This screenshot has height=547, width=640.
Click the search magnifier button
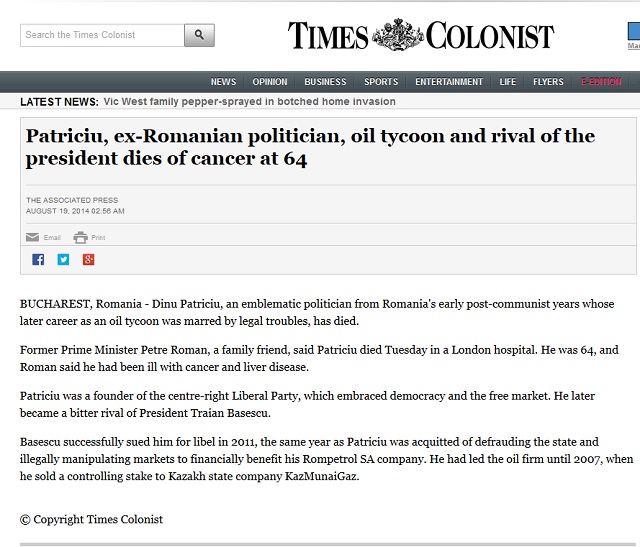pyautogui.click(x=199, y=35)
